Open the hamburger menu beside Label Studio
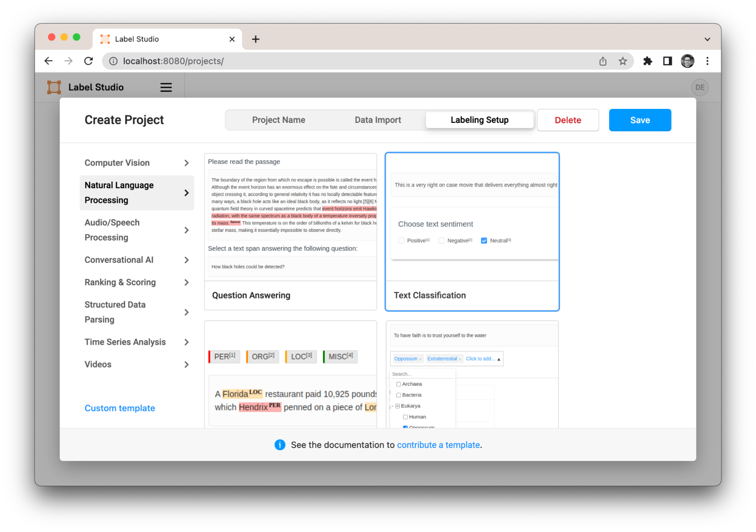This screenshot has height=532, width=756. [166, 87]
